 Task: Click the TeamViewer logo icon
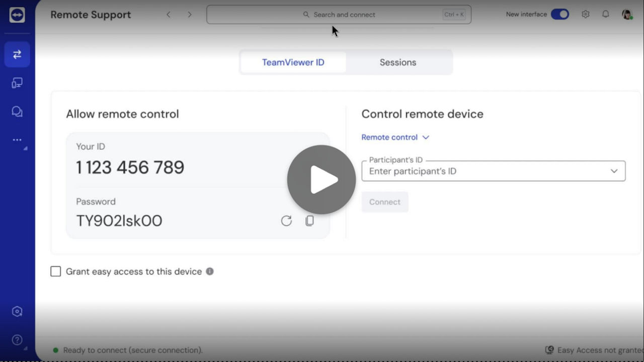[x=17, y=15]
